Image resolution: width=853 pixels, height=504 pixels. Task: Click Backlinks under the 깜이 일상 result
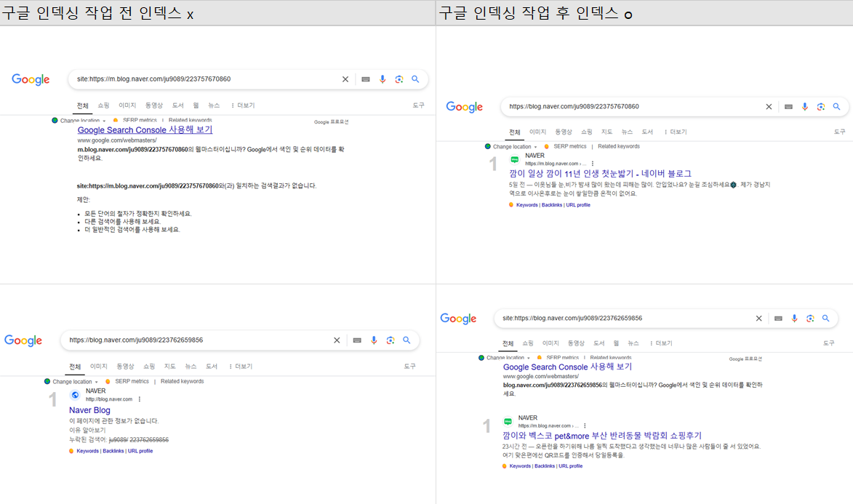552,205
